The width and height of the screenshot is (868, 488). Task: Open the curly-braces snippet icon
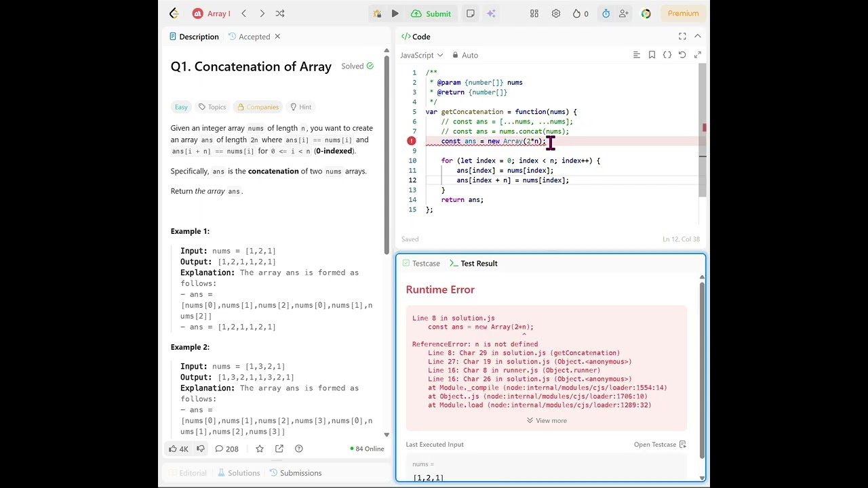[x=667, y=55]
